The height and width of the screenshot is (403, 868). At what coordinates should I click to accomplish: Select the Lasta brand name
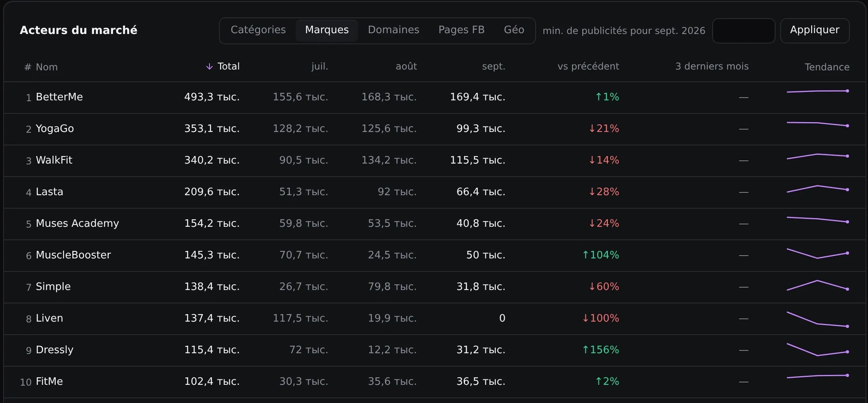tap(49, 192)
